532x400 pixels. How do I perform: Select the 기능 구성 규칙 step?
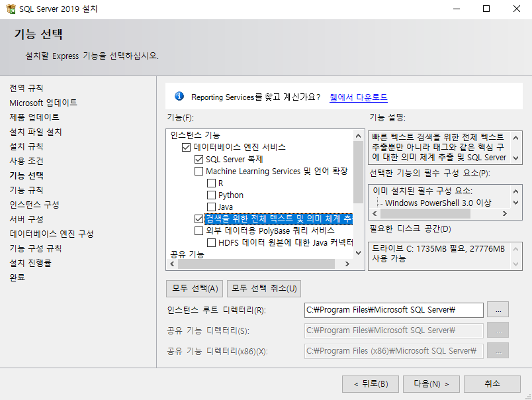(35, 248)
